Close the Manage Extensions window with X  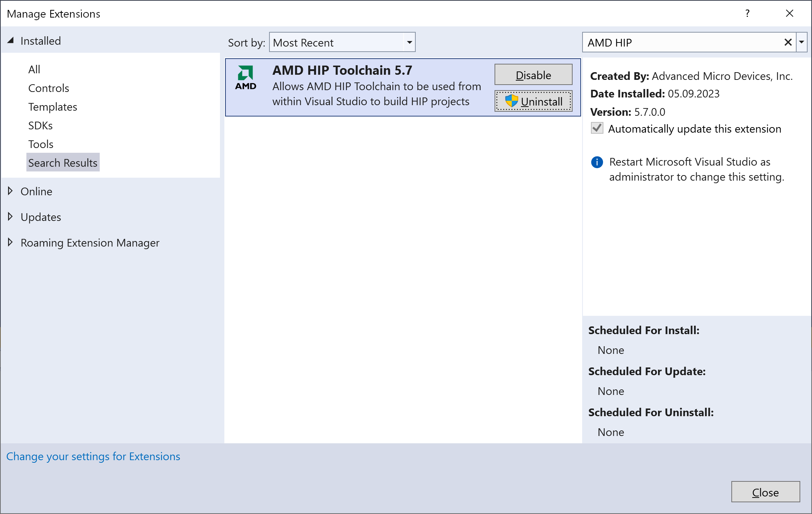click(790, 14)
